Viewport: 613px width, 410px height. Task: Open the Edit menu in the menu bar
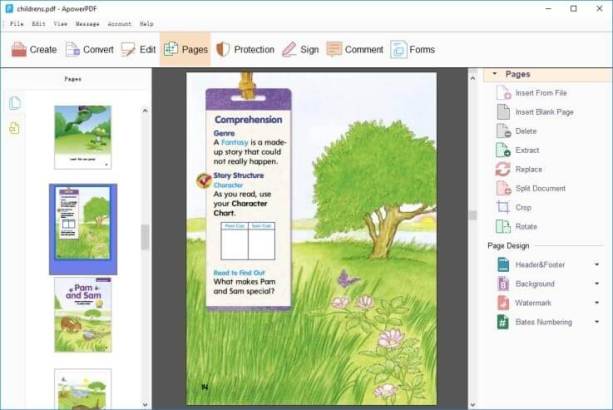coord(38,24)
